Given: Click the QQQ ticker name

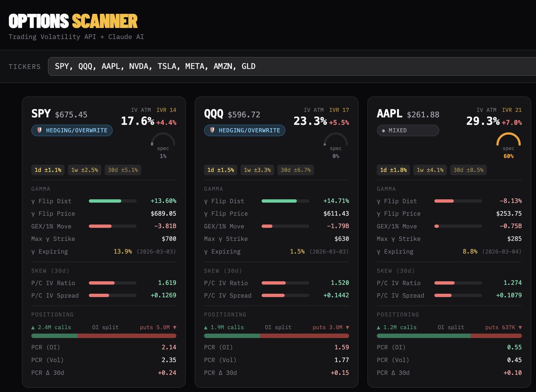Looking at the screenshot, I should (x=214, y=114).
